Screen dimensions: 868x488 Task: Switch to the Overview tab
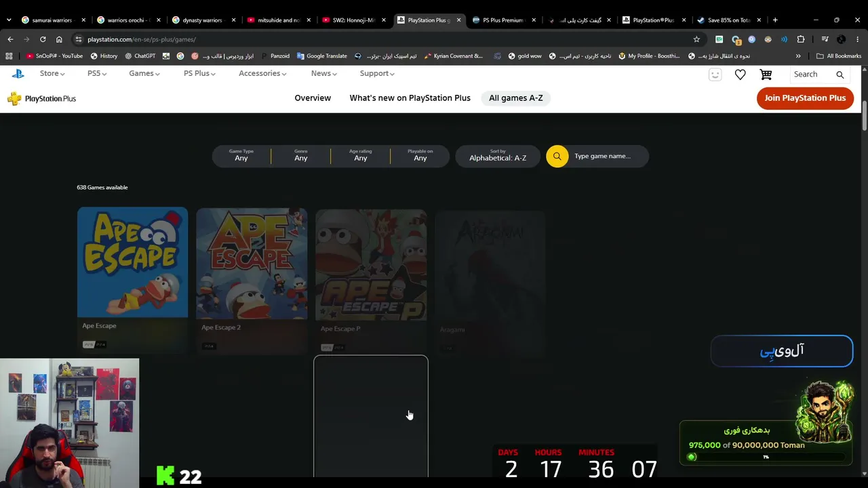[x=313, y=98]
